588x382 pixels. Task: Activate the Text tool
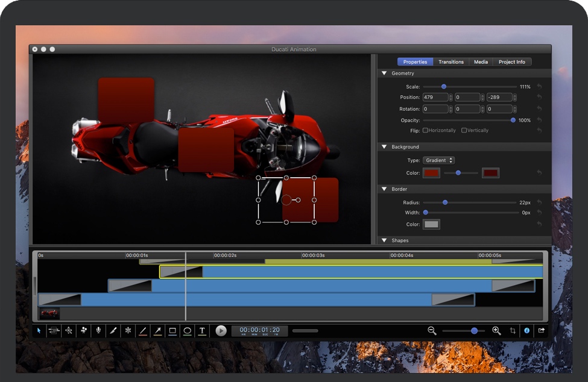tap(203, 331)
